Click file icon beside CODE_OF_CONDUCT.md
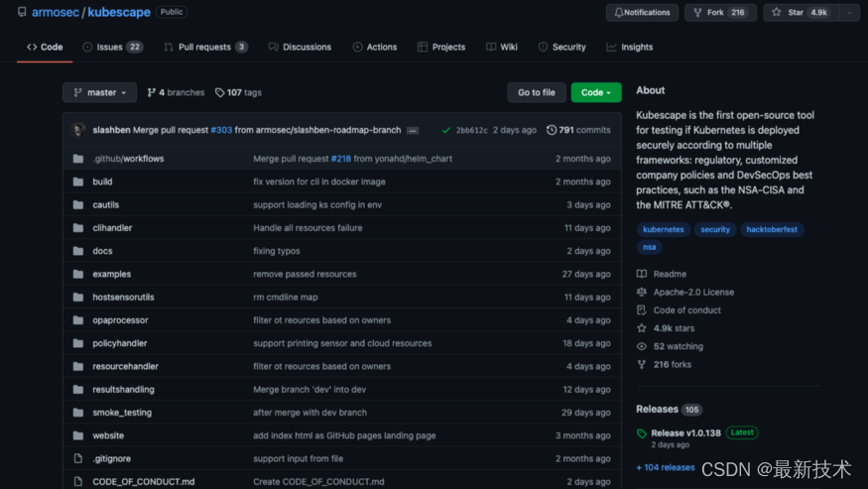868x489 pixels. pos(78,482)
